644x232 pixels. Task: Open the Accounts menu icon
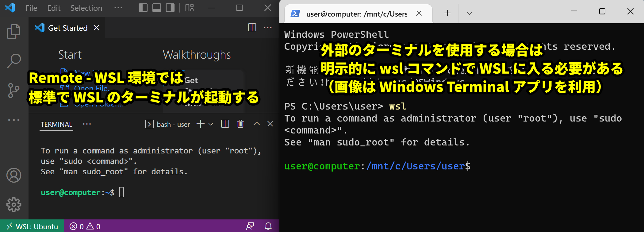tap(14, 175)
